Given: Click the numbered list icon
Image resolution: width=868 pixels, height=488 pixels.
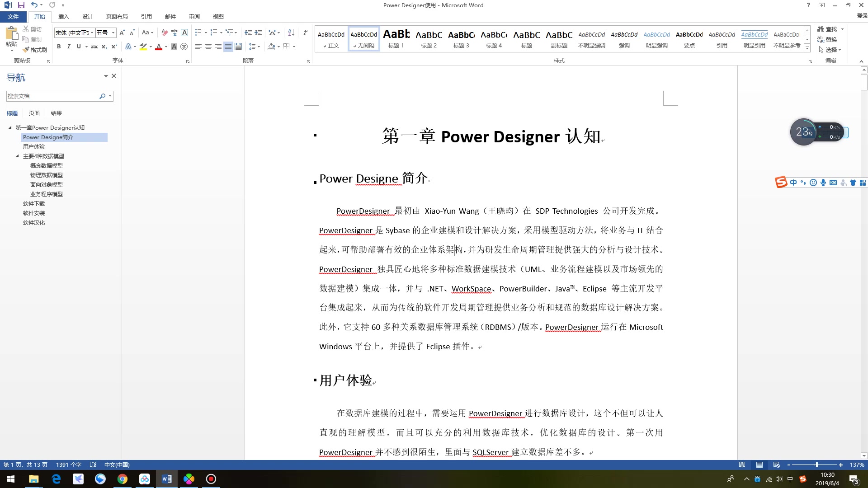Looking at the screenshot, I should coord(214,33).
